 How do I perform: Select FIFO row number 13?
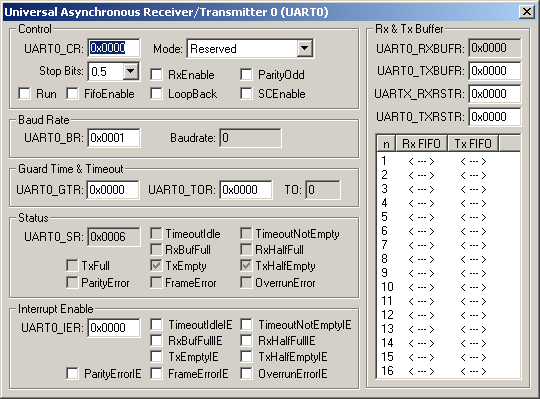click(x=448, y=329)
